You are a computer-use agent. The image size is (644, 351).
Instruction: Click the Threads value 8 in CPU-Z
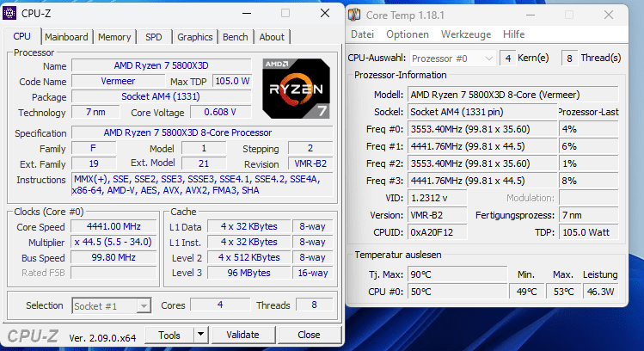pos(314,305)
